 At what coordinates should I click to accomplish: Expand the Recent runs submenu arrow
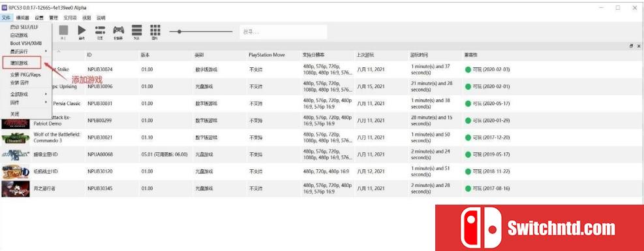point(46,51)
